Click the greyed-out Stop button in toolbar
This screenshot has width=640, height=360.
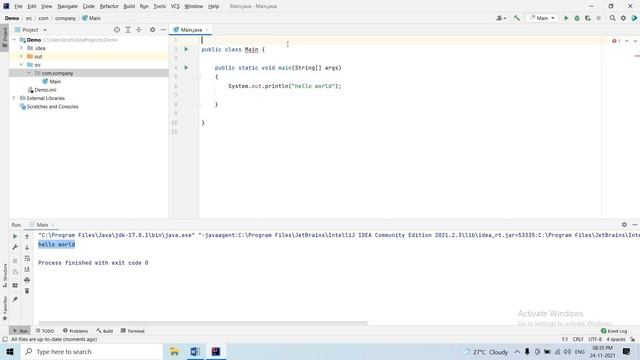598,18
